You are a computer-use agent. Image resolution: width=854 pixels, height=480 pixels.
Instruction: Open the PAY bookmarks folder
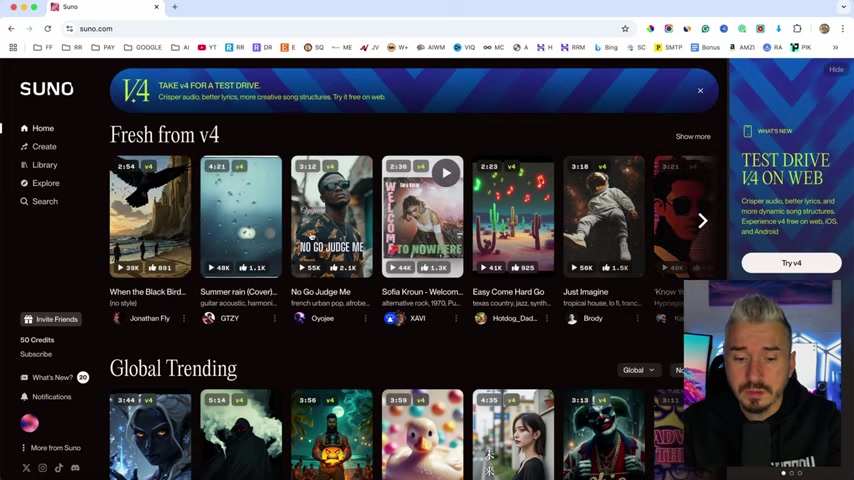[103, 48]
